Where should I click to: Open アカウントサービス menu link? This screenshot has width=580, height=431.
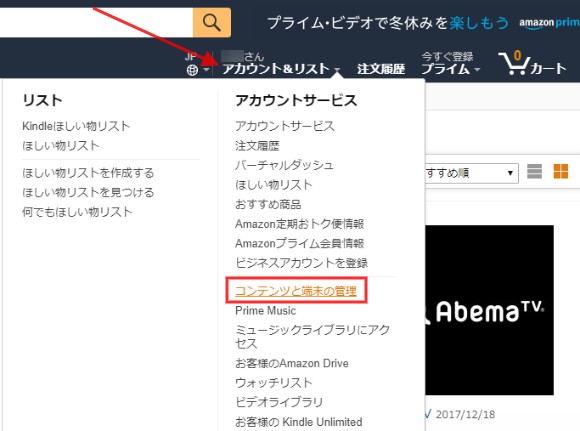click(285, 126)
